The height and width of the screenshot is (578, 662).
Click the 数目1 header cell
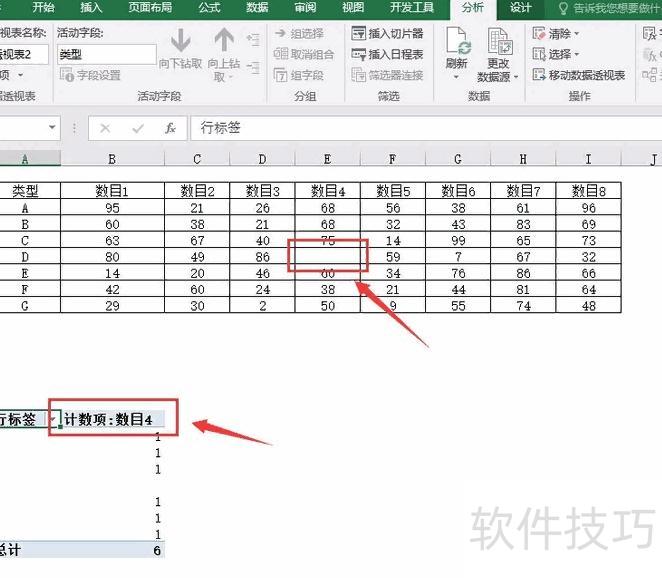coord(112,191)
